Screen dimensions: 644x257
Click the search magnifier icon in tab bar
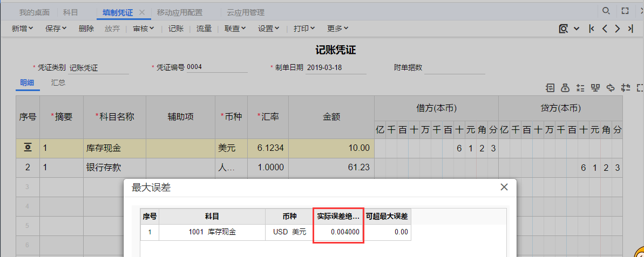point(606,11)
